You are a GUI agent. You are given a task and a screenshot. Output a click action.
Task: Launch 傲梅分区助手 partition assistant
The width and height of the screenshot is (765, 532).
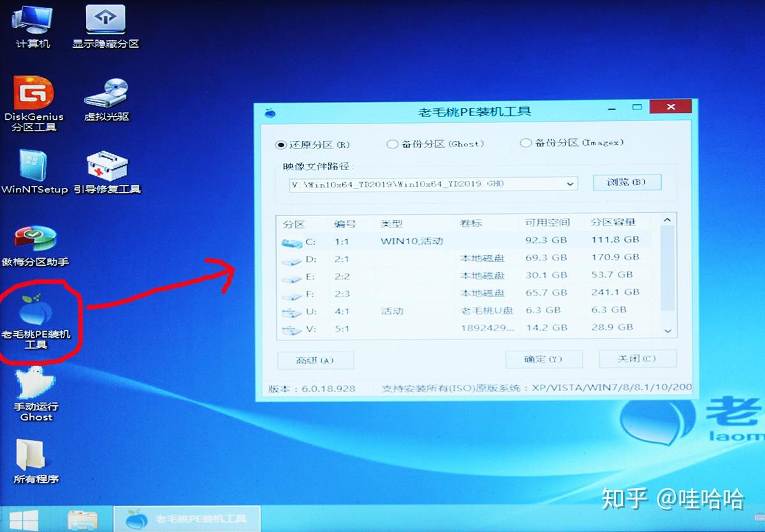point(35,241)
